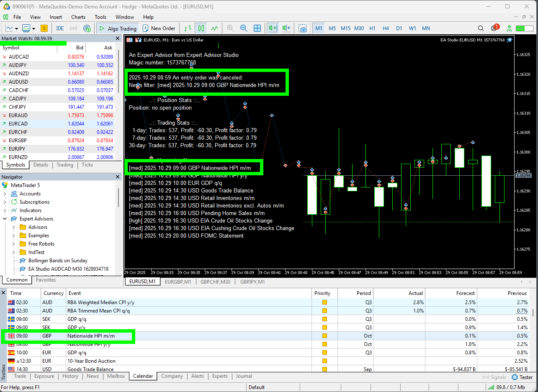This screenshot has height=392, width=538.
Task: Toggle candlestick chart display mode
Action: click(201, 28)
